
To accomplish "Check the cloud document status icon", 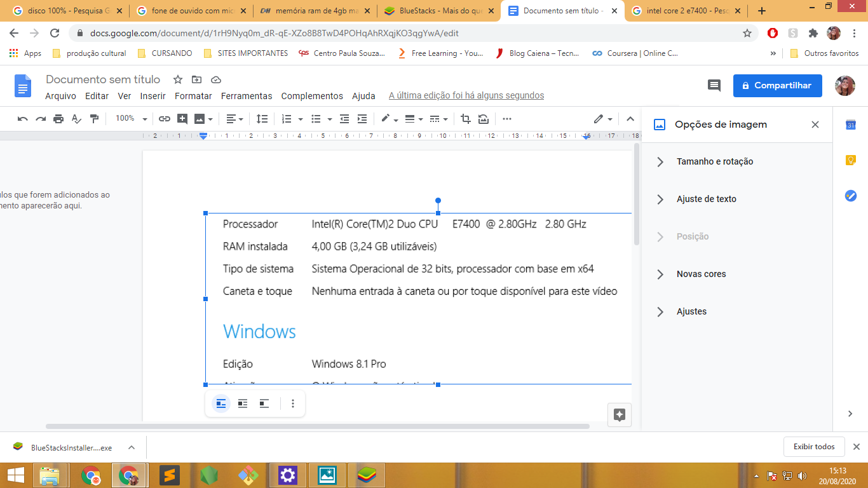I will pyautogui.click(x=216, y=79).
